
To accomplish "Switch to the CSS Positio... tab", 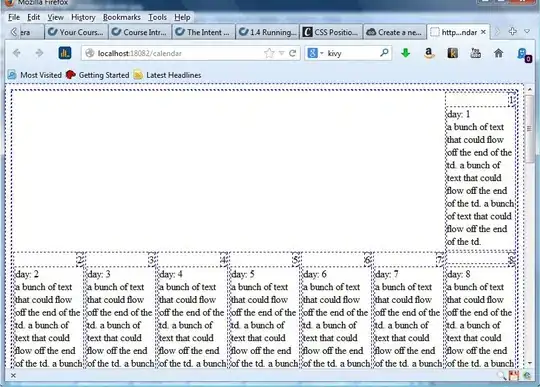I will pyautogui.click(x=331, y=32).
